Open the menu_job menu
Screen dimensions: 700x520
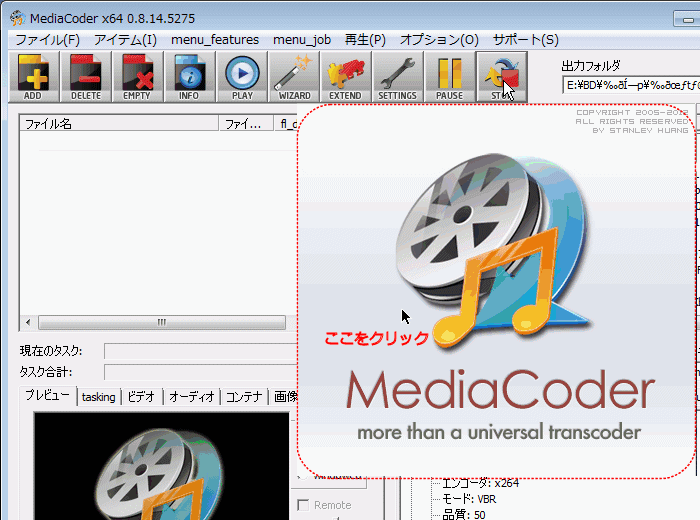[x=301, y=40]
